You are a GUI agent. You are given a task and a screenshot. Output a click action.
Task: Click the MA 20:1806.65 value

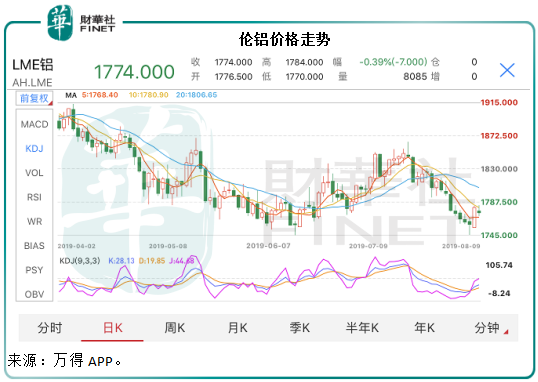pos(197,95)
